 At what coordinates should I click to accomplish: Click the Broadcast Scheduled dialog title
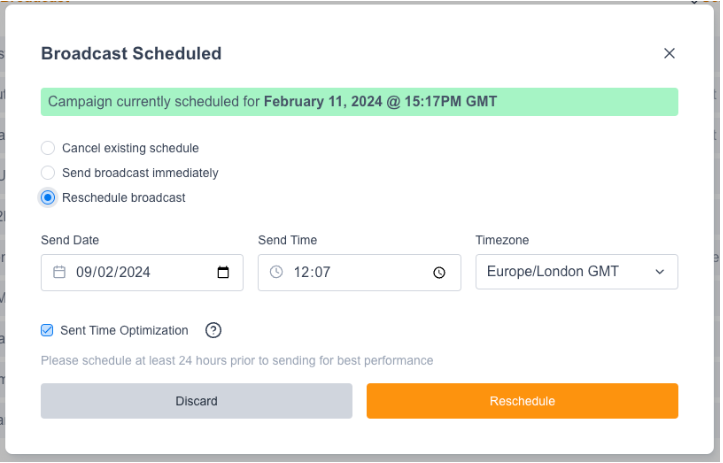(131, 54)
